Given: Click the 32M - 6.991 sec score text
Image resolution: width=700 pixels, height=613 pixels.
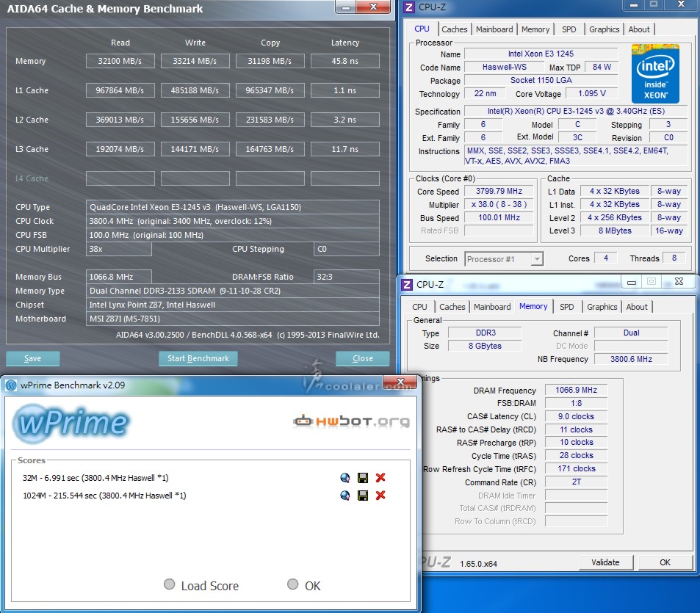Looking at the screenshot, I should pos(95,478).
